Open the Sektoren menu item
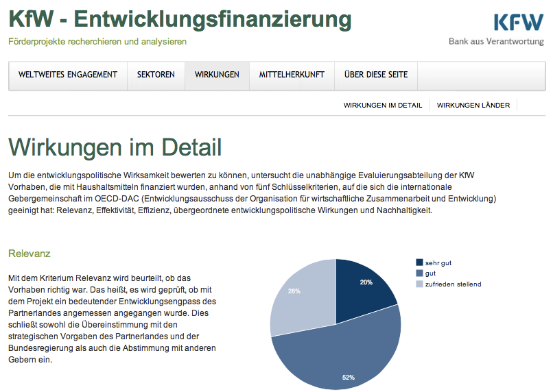Viewport: 553px width, 392px height. pos(156,75)
